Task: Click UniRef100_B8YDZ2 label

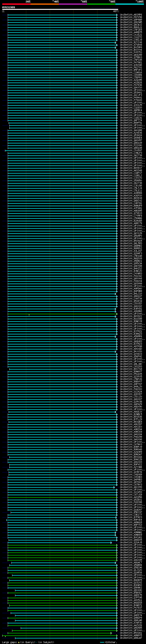Action: pos(131,316)
